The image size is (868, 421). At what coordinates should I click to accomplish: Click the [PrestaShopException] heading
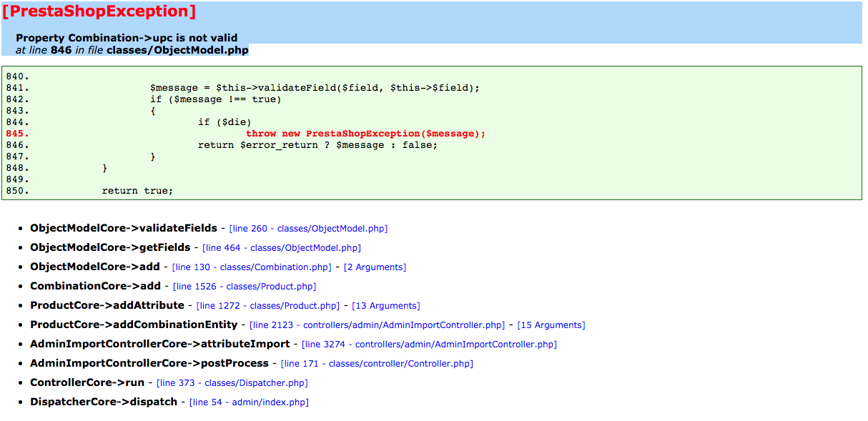tap(99, 11)
